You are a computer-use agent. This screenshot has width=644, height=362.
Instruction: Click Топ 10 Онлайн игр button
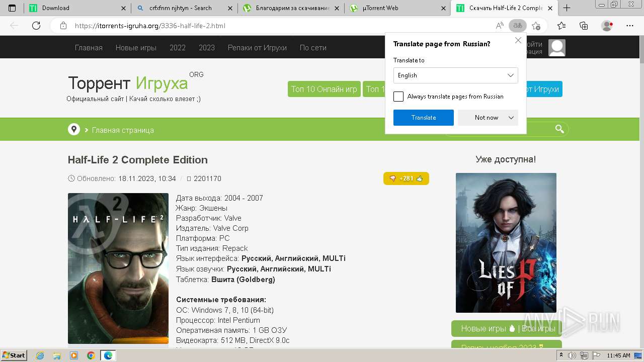pos(324,89)
